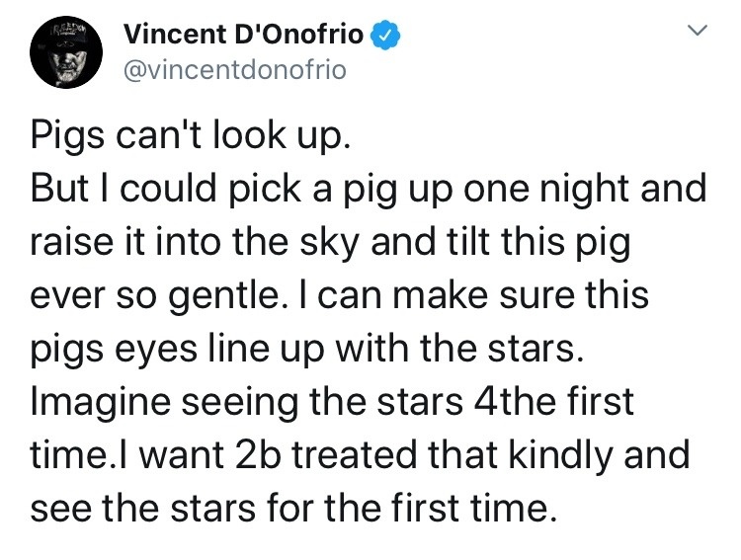Image resolution: width=741 pixels, height=560 pixels.
Task: Click the tweet line starting "Imagine seeing"
Action: pyautogui.click(x=332, y=402)
